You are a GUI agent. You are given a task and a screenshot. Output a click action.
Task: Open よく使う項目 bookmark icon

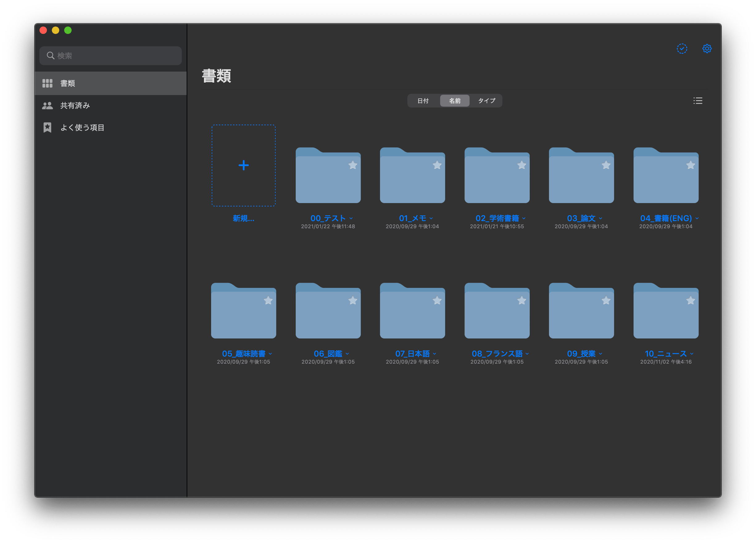[47, 127]
